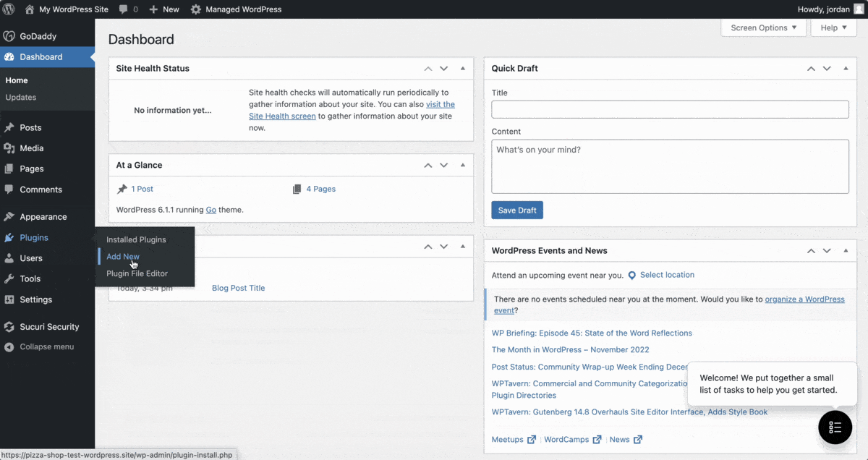Click the pages icon beside 4 Pages
This screenshot has width=868, height=460.
pyautogui.click(x=297, y=189)
